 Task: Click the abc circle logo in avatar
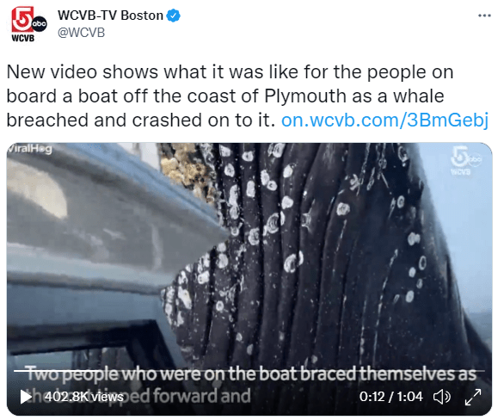click(x=40, y=24)
